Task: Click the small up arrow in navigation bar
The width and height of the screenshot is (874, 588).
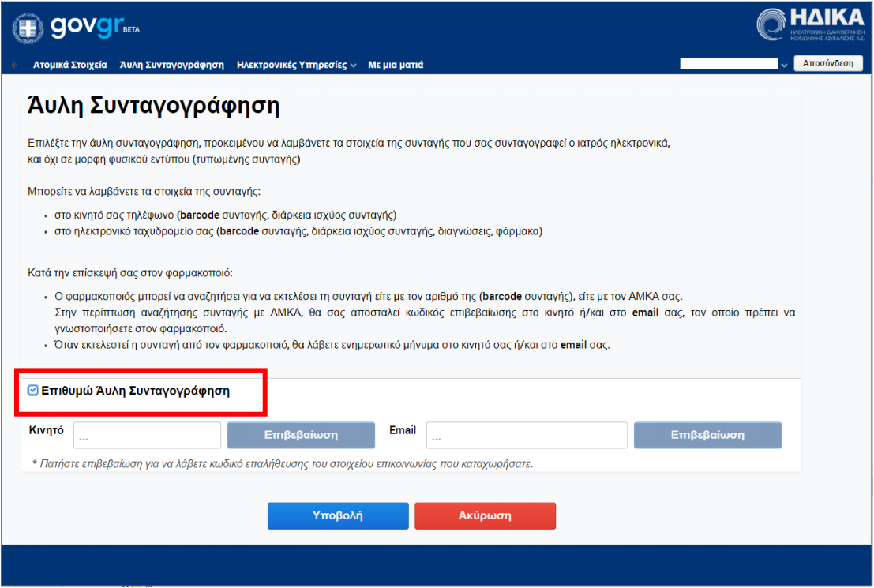Action: [14, 66]
